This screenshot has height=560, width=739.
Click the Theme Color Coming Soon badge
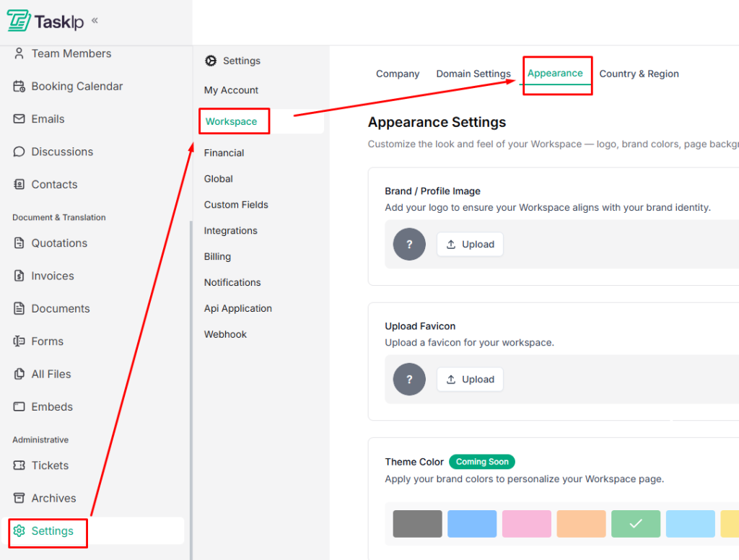(x=481, y=462)
